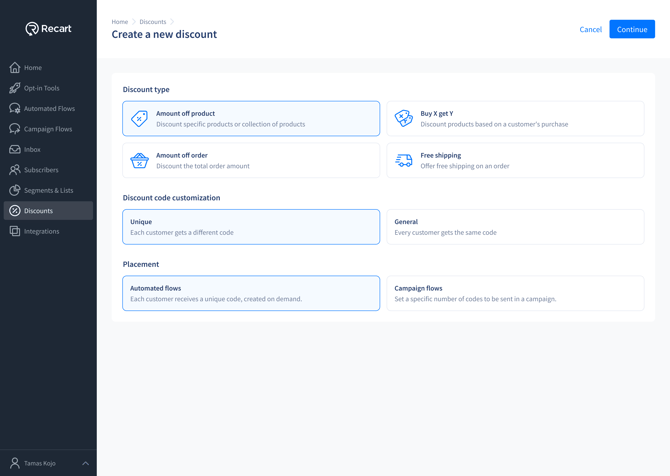The image size is (670, 476).
Task: Choose the Amount off order option
Action: (251, 161)
